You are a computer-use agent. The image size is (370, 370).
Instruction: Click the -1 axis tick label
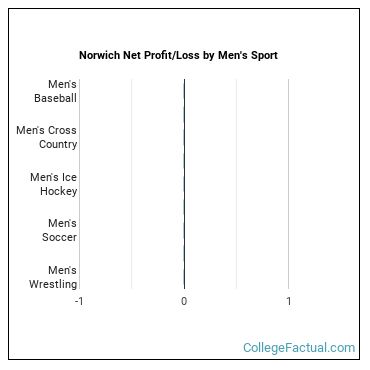click(x=79, y=301)
